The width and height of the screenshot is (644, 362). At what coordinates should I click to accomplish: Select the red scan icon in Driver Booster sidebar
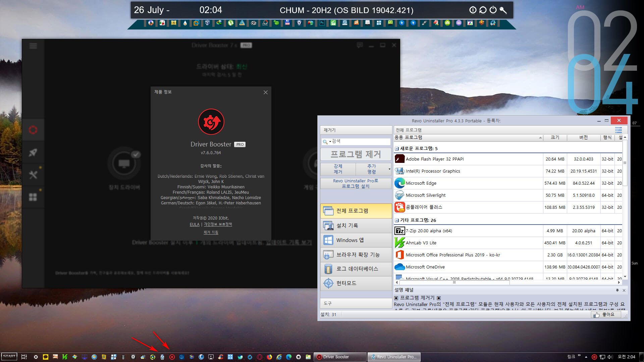point(33,130)
